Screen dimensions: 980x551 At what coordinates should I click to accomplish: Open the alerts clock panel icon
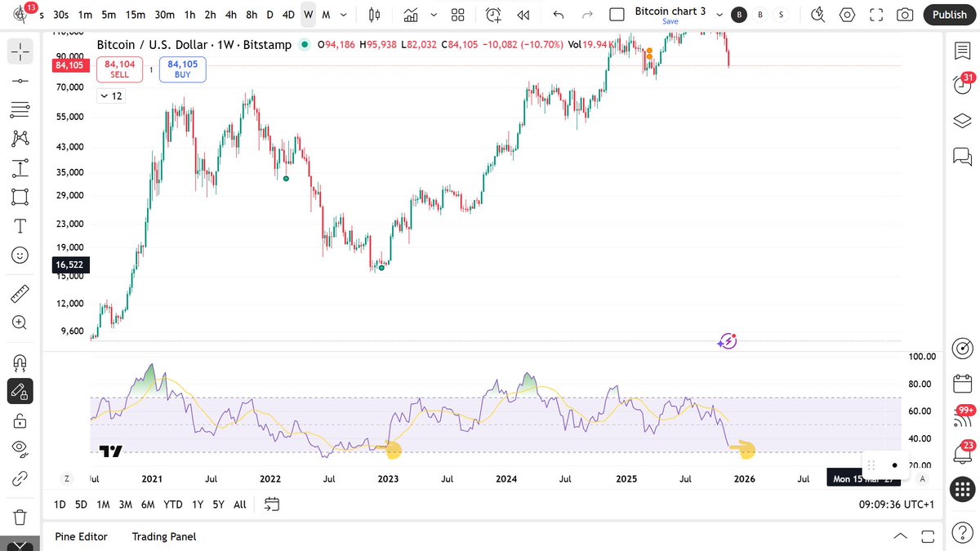tap(961, 86)
